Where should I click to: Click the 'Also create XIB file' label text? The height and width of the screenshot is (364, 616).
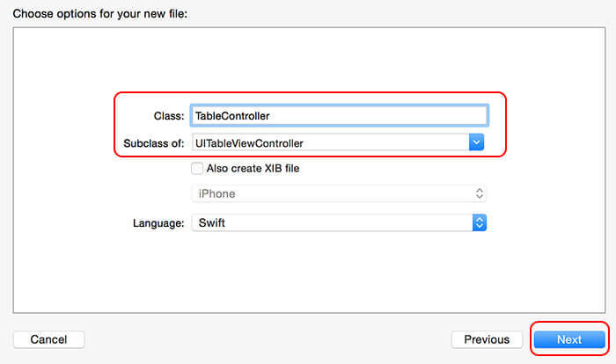pos(253,168)
